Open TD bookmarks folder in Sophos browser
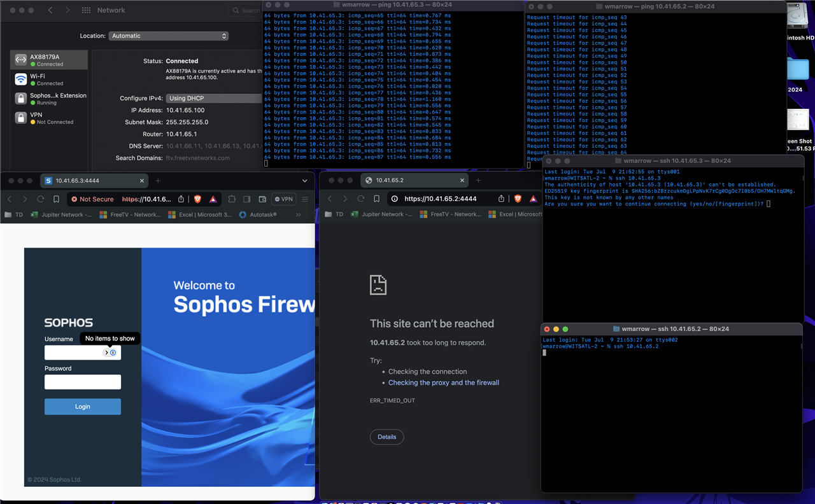The height and width of the screenshot is (504, 815). [14, 215]
